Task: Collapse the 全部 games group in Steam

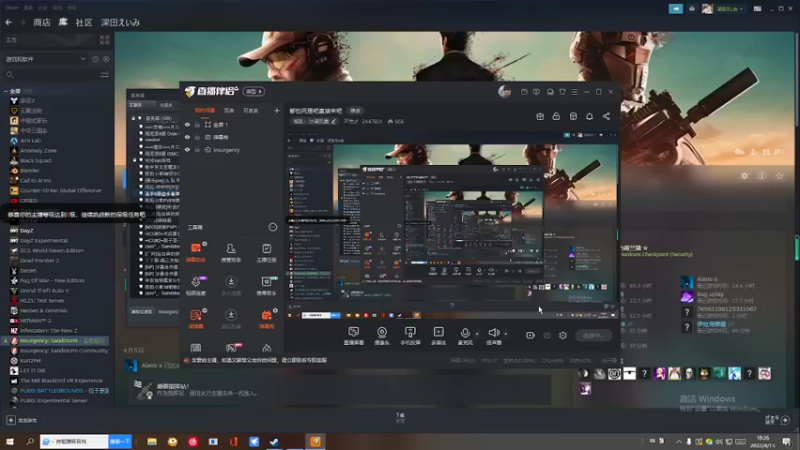Action: coord(6,91)
